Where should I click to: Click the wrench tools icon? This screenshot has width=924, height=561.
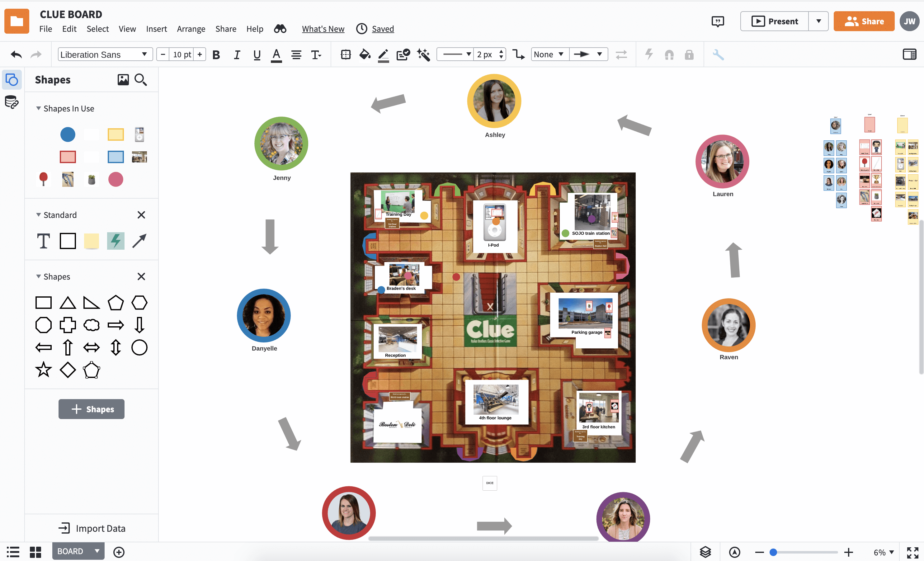718,55
